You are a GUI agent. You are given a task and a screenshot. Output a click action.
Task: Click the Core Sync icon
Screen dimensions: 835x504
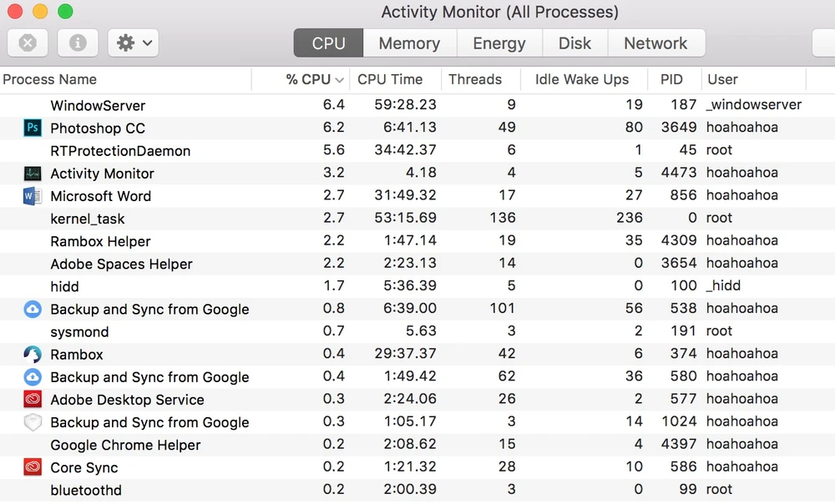[x=33, y=467]
